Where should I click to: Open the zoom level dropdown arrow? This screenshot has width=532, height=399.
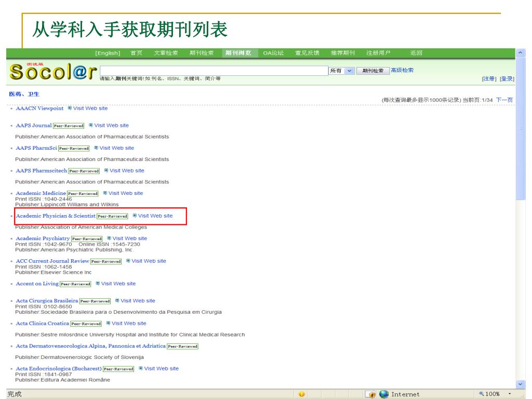click(x=509, y=394)
